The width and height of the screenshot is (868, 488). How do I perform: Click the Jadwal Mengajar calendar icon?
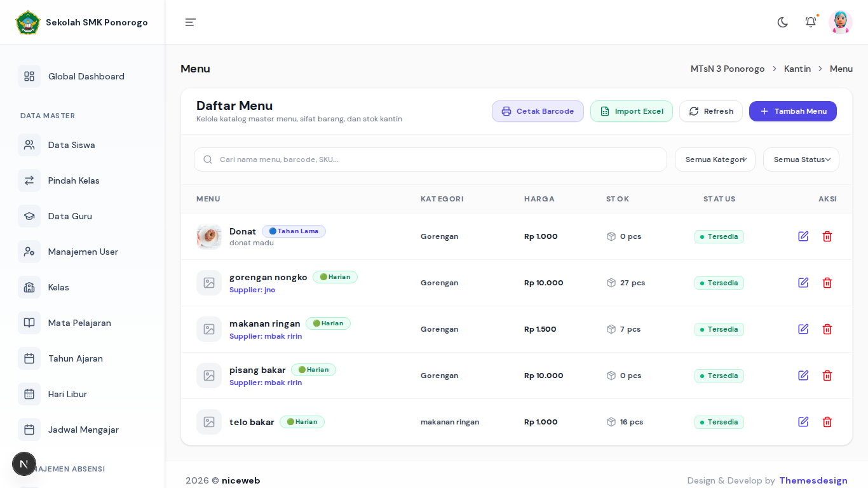pos(29,430)
